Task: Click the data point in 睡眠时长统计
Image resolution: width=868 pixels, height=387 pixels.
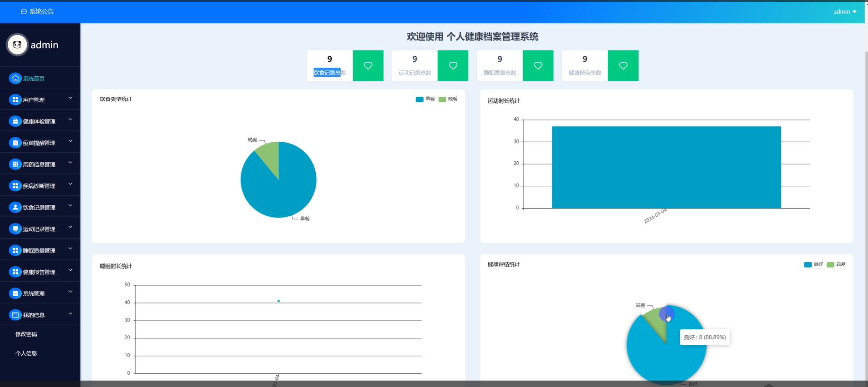Action: 279,301
